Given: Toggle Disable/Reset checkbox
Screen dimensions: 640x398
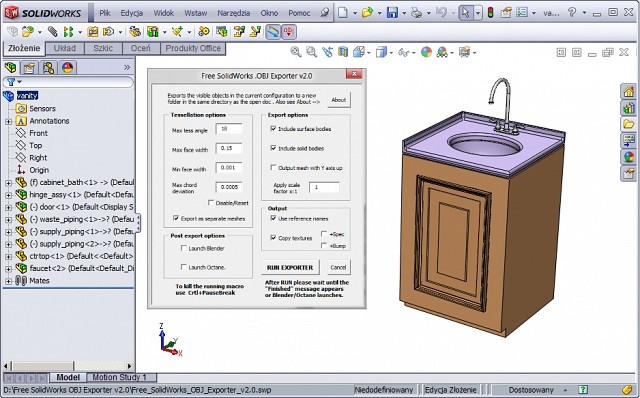Looking at the screenshot, I should [x=211, y=202].
